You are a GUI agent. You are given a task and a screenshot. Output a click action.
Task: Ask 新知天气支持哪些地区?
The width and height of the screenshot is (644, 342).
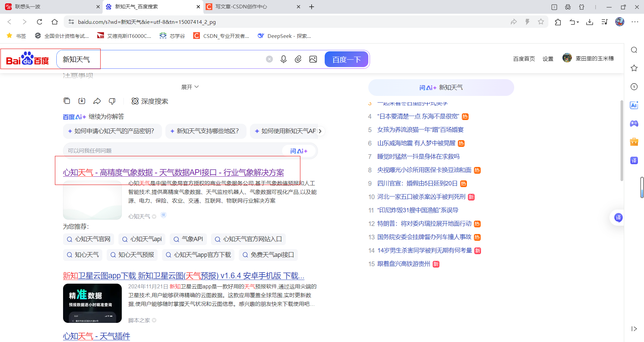tap(206, 131)
